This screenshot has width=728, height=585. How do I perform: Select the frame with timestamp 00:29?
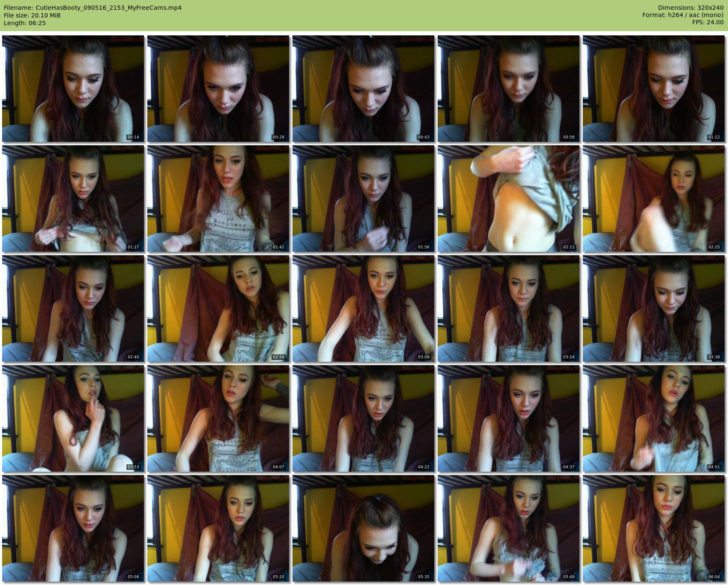pos(218,89)
